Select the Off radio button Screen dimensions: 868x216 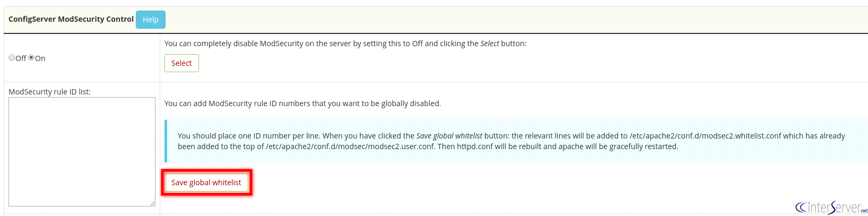[x=12, y=57]
